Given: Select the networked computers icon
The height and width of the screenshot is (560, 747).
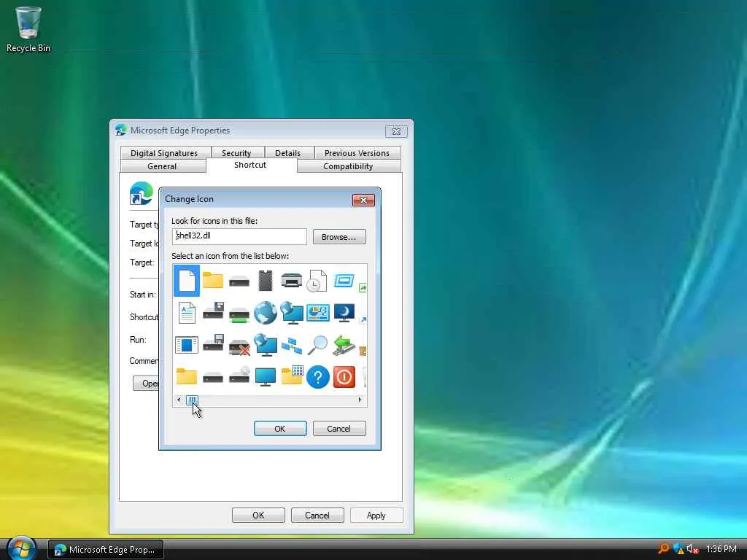Looking at the screenshot, I should [292, 345].
